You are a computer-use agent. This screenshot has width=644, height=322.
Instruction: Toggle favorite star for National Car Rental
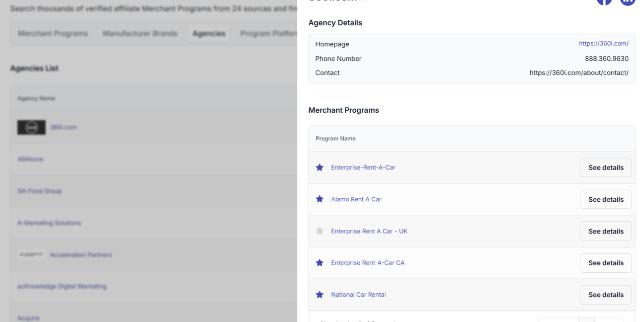click(319, 294)
